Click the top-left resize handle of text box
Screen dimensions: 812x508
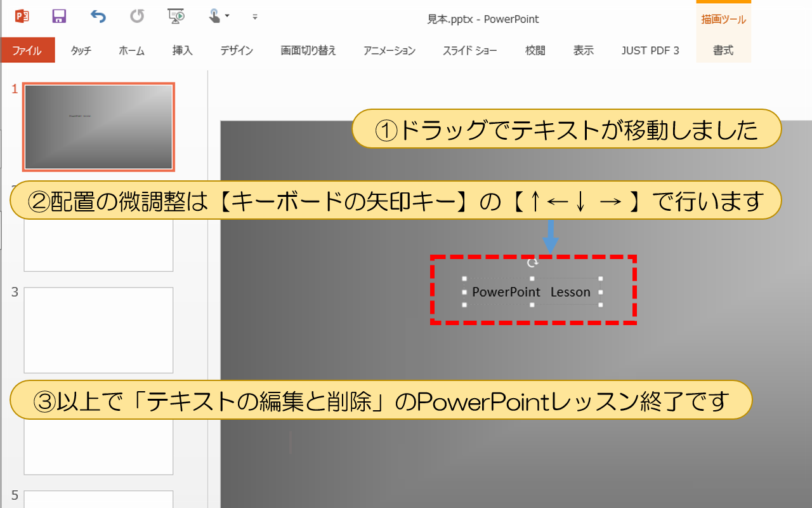click(464, 279)
